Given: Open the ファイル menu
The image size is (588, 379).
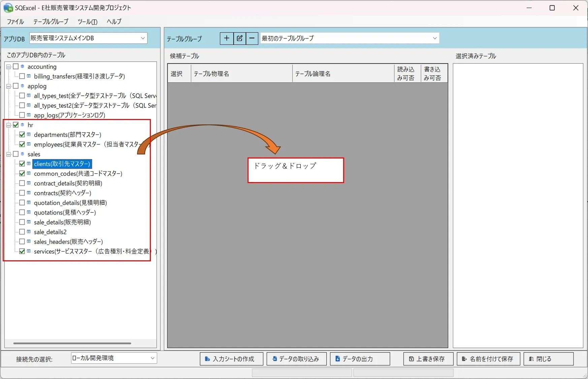Looking at the screenshot, I should 15,22.
